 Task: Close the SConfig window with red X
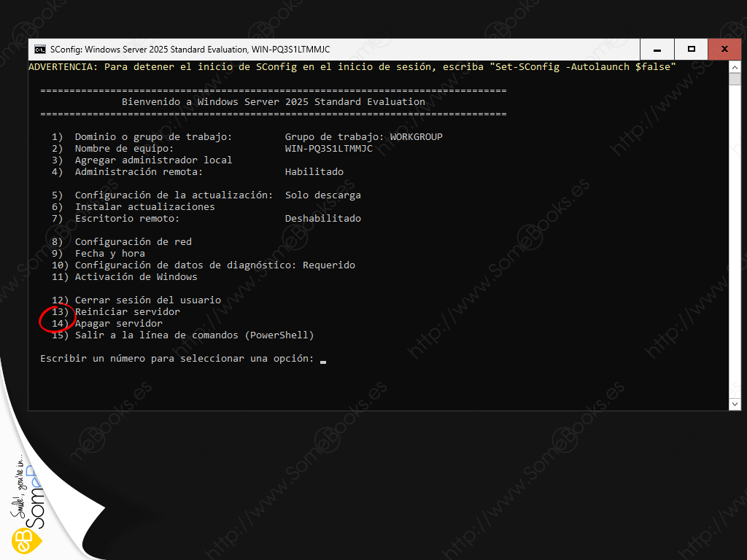724,50
